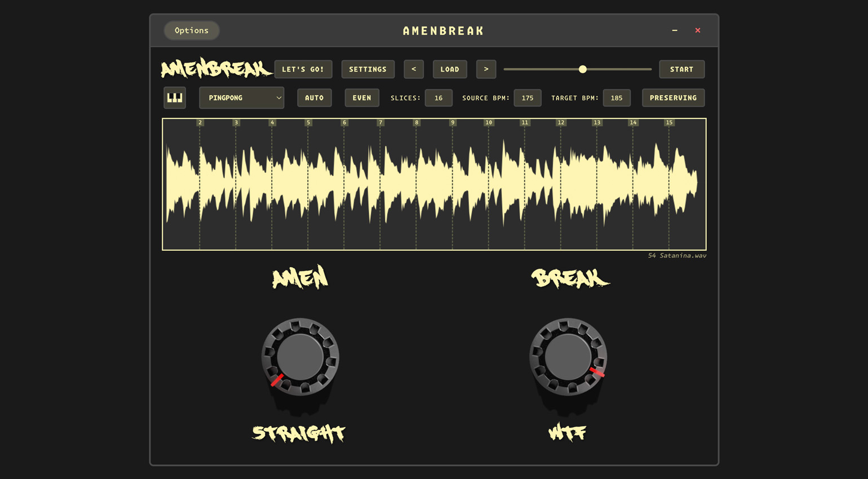Click the horizontal slider handle
The image size is (868, 479).
point(583,69)
